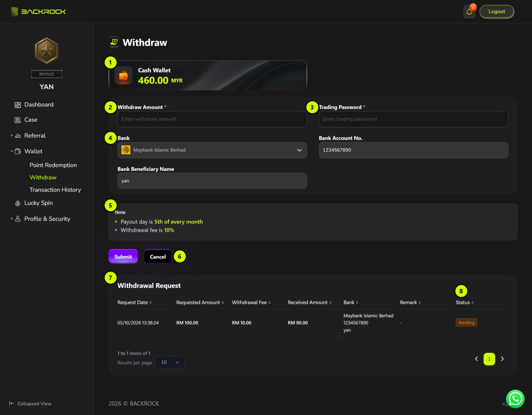Click the Referral icon in sidebar
Screen dimensions: 532x415
18,136
